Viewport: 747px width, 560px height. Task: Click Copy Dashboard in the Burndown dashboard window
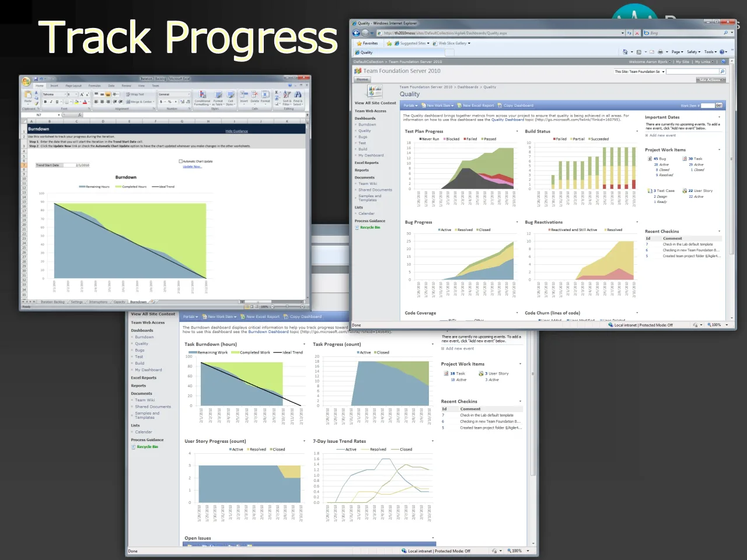tap(302, 317)
